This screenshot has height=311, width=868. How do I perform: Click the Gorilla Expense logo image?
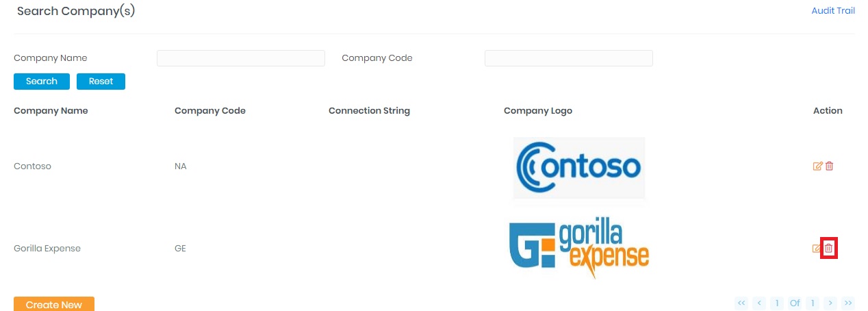[x=579, y=249]
